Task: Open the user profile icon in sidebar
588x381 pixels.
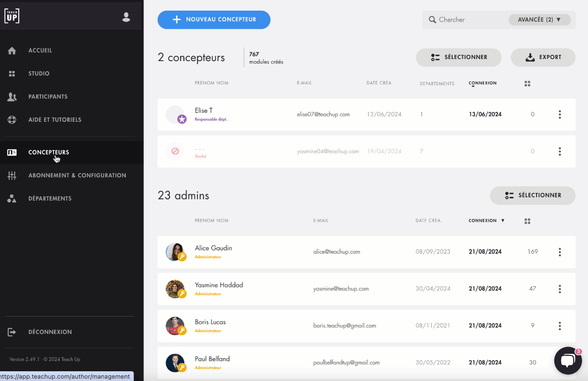Action: pos(126,17)
